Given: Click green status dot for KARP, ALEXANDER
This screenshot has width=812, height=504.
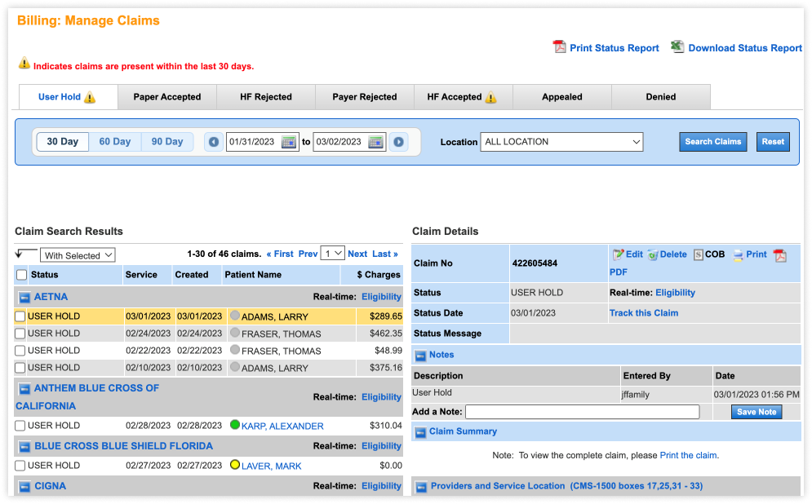Looking at the screenshot, I should 235,425.
